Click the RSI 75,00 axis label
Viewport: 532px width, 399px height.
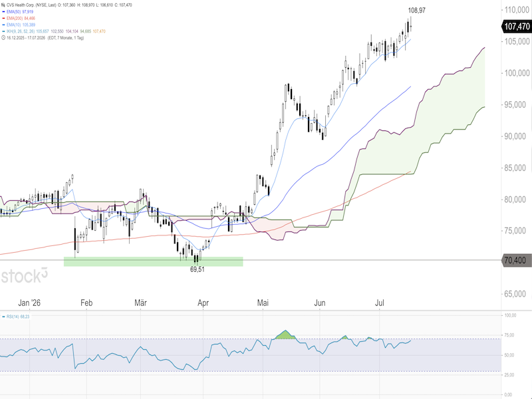pyautogui.click(x=509, y=335)
